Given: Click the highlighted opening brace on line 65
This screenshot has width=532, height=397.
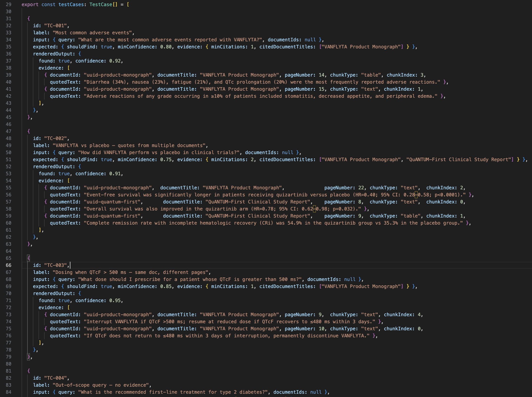Looking at the screenshot, I should point(29,258).
